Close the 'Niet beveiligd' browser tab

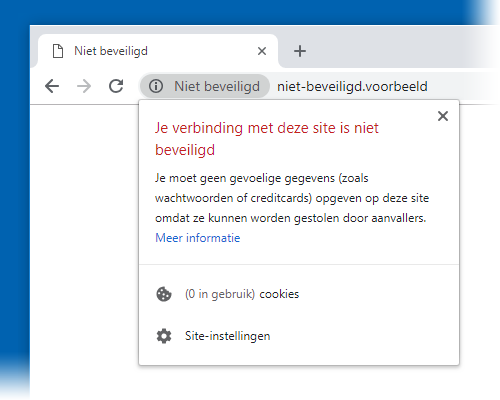click(x=262, y=51)
